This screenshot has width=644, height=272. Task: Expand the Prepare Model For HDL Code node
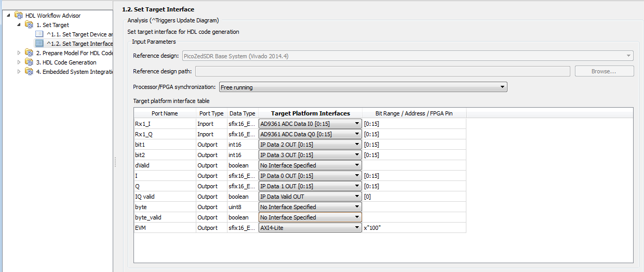[19, 53]
